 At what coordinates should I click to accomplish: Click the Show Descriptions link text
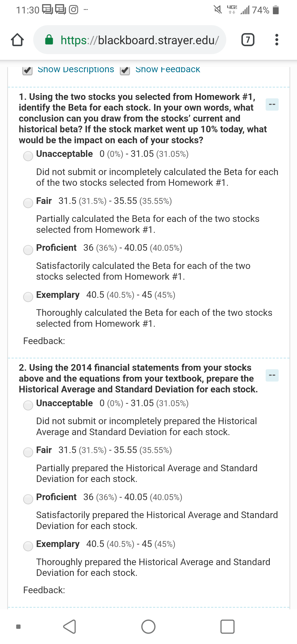point(76,69)
